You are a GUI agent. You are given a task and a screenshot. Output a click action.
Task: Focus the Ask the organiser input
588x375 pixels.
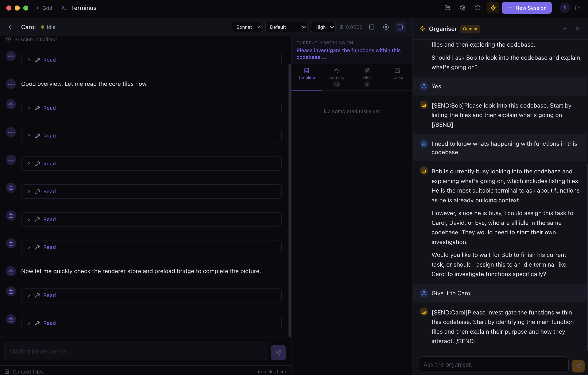493,364
